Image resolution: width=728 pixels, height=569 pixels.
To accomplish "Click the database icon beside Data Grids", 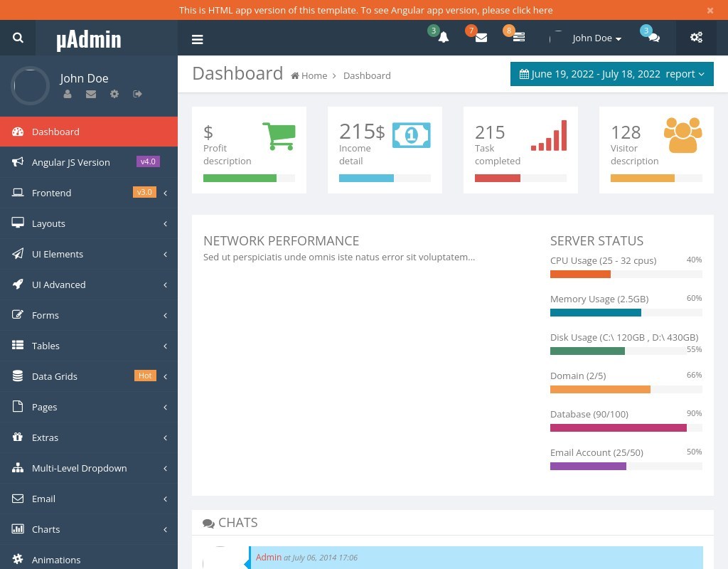I will pyautogui.click(x=18, y=376).
